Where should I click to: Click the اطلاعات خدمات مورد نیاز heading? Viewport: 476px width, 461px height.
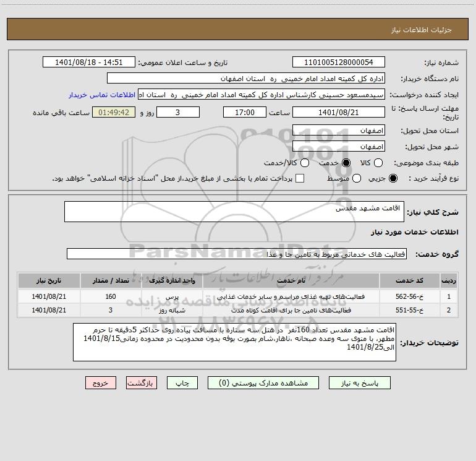(x=414, y=232)
